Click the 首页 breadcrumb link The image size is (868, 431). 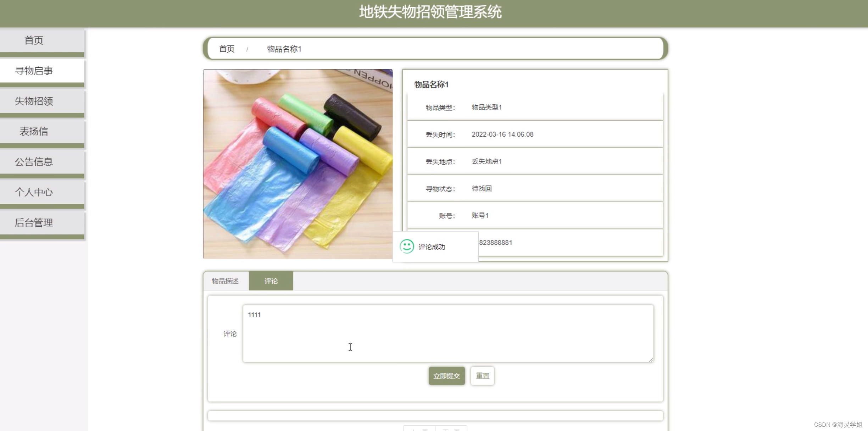227,49
